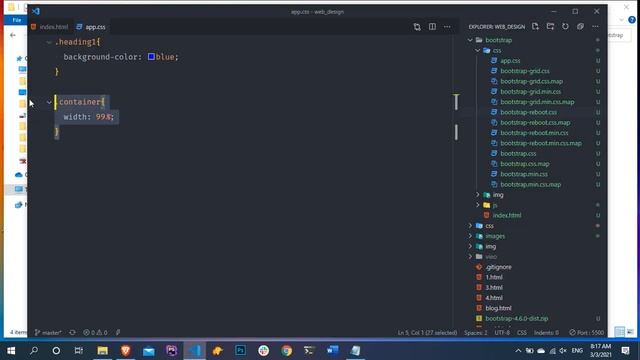Image resolution: width=640 pixels, height=360 pixels.
Task: Refresh the Explorer file tree
Action: pyautogui.click(x=565, y=27)
